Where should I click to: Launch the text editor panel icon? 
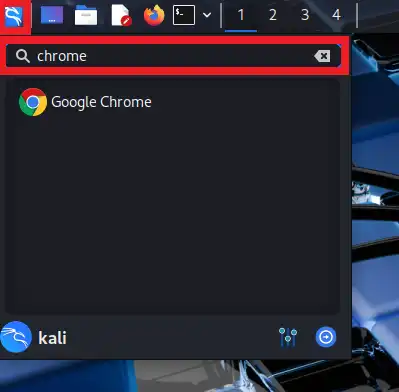[121, 15]
